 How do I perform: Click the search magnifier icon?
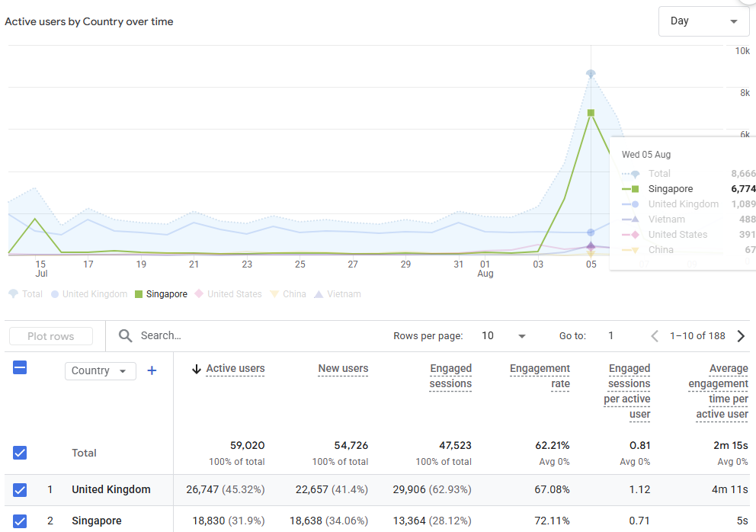tap(125, 335)
